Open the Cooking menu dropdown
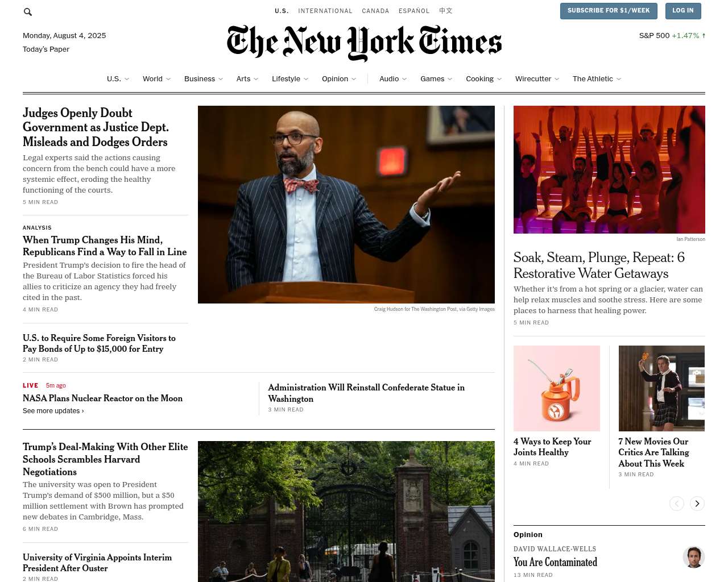The width and height of the screenshot is (728, 582). pyautogui.click(x=483, y=79)
